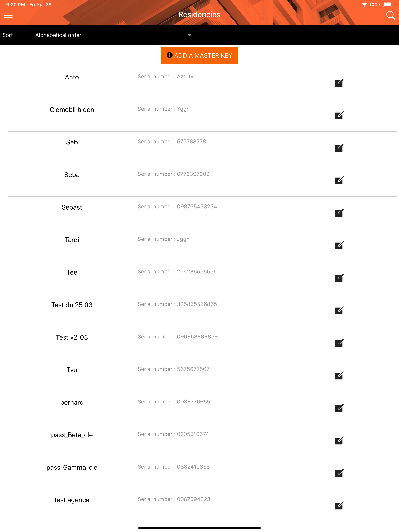Viewport: 399px width, 532px height.
Task: Open the hamburger menu
Action: tap(8, 15)
